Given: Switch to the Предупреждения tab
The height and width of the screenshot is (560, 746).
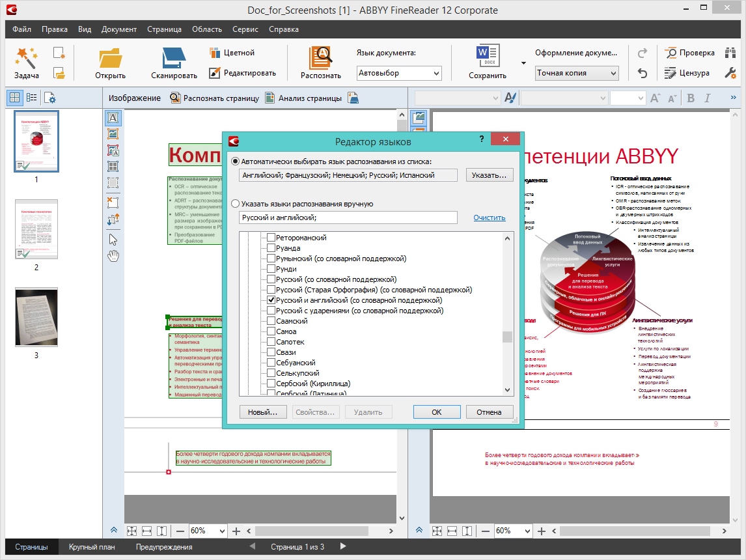Looking at the screenshot, I should 164,547.
